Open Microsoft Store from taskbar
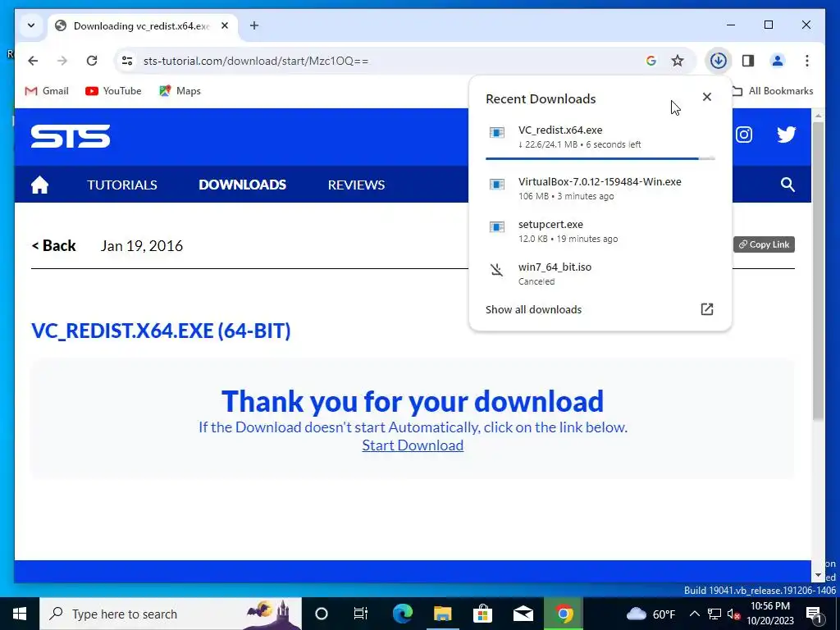The image size is (840, 630). (482, 614)
